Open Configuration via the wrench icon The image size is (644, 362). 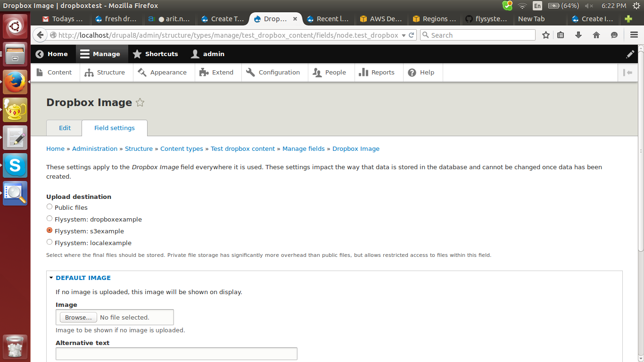pos(250,72)
